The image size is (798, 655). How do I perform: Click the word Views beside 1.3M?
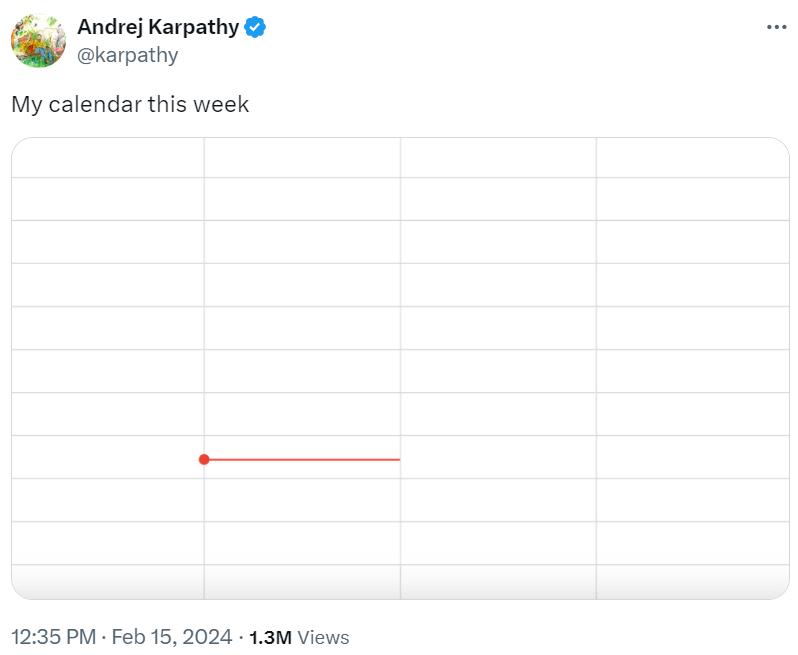pos(323,637)
